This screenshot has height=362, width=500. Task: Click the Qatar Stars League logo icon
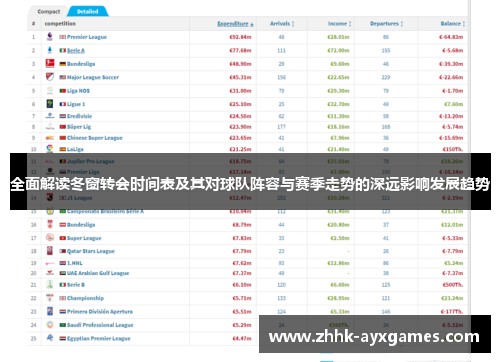tap(50, 251)
